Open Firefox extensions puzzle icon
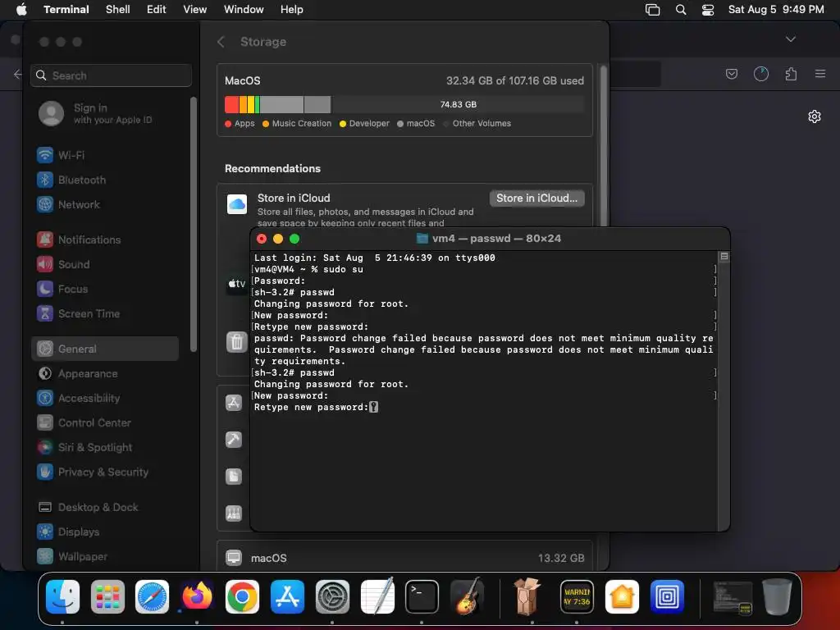This screenshot has width=840, height=630. (791, 74)
